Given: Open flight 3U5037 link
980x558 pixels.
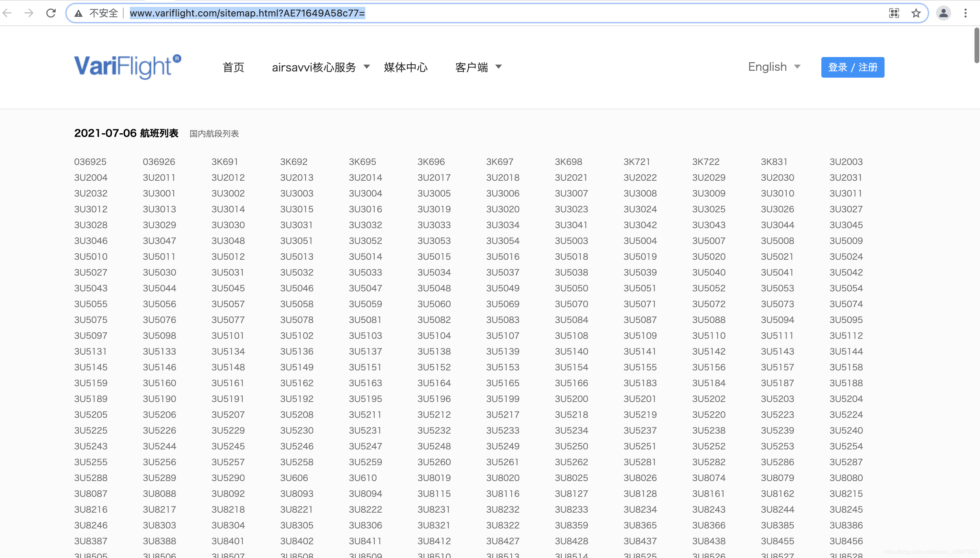Looking at the screenshot, I should 503,272.
